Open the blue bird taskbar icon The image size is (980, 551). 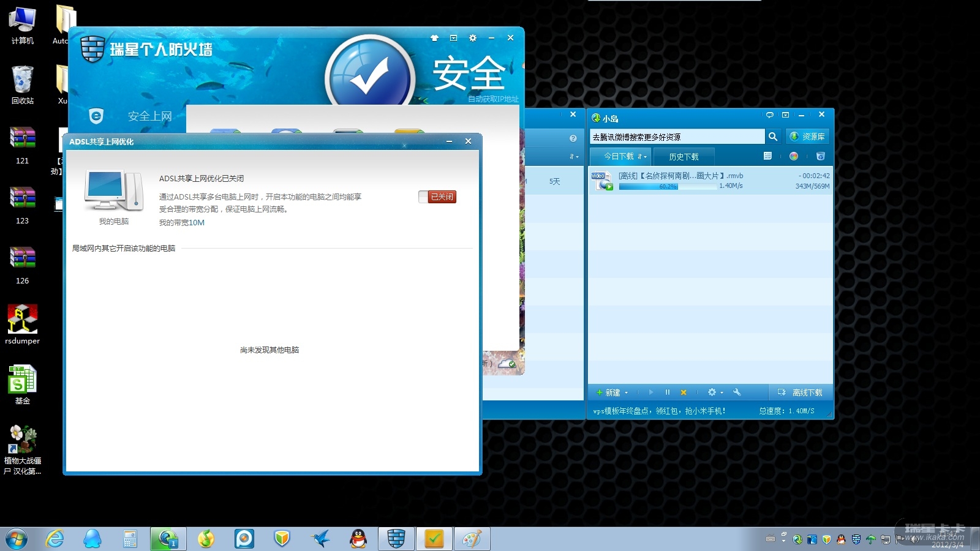tap(320, 539)
